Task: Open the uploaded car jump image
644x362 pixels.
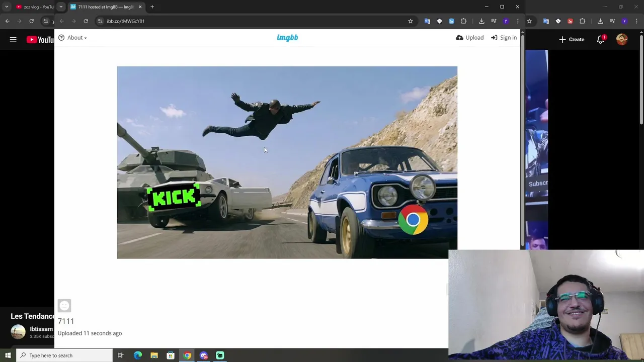Action: [x=287, y=162]
